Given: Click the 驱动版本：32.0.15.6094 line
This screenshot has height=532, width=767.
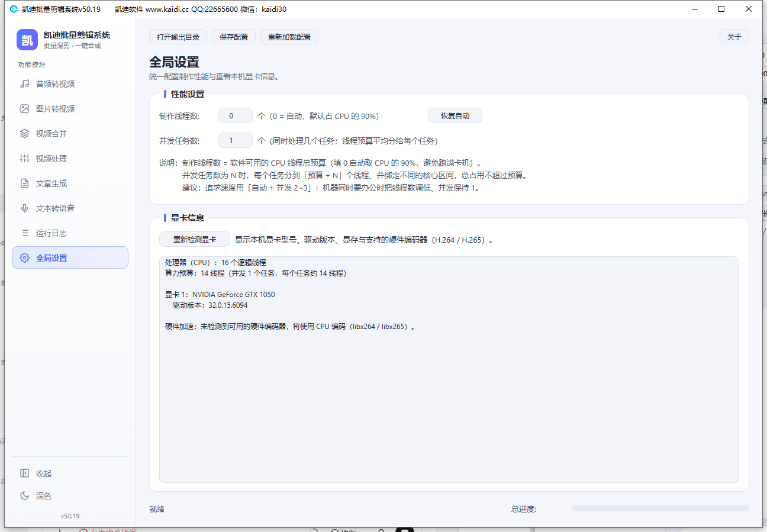Looking at the screenshot, I should coord(210,305).
